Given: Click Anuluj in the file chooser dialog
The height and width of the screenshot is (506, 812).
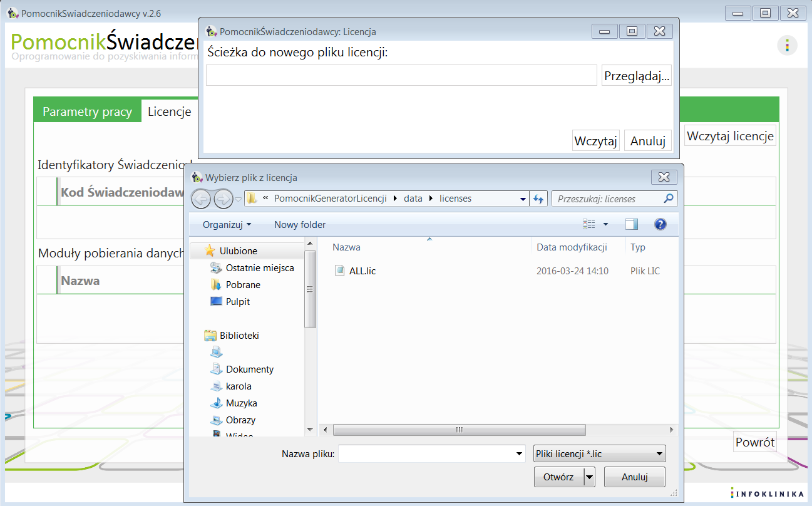Looking at the screenshot, I should pyautogui.click(x=634, y=477).
